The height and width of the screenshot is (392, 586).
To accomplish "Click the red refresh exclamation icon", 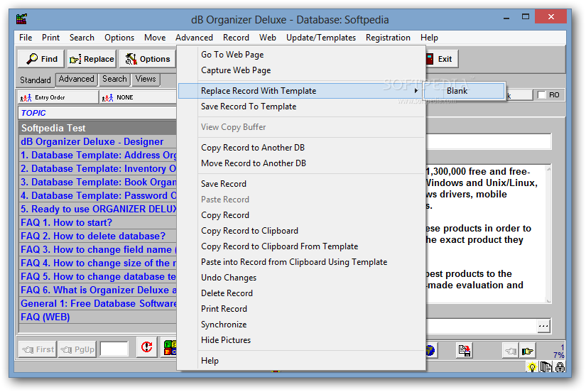I will pos(146,347).
